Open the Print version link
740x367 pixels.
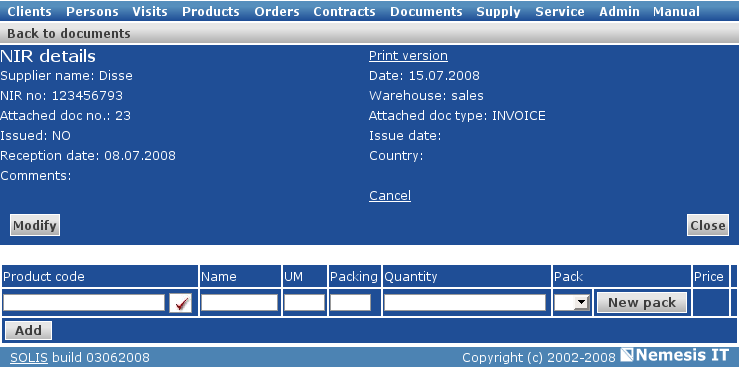(408, 56)
